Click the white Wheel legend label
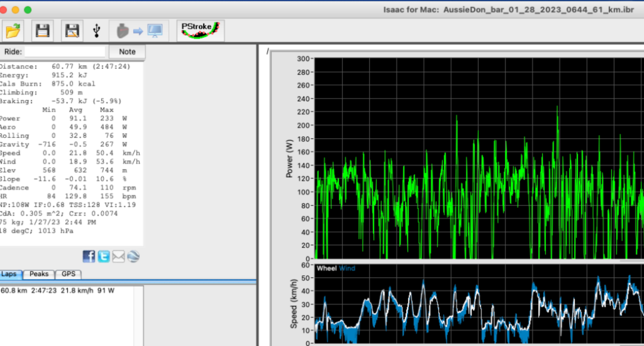The image size is (644, 346). tap(326, 269)
